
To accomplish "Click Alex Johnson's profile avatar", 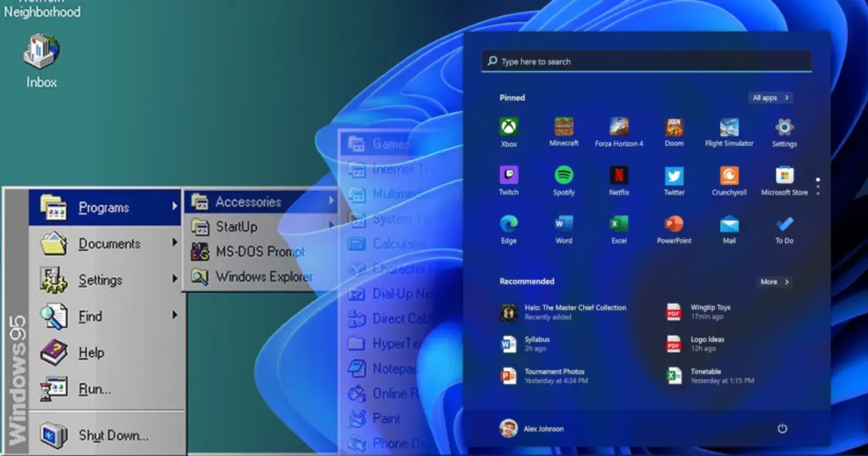I will (x=509, y=428).
